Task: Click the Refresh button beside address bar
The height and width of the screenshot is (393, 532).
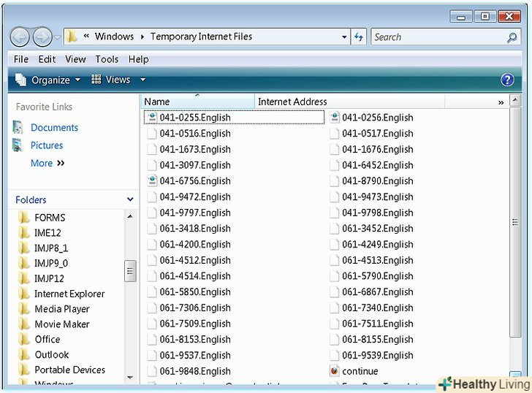Action: (x=359, y=37)
